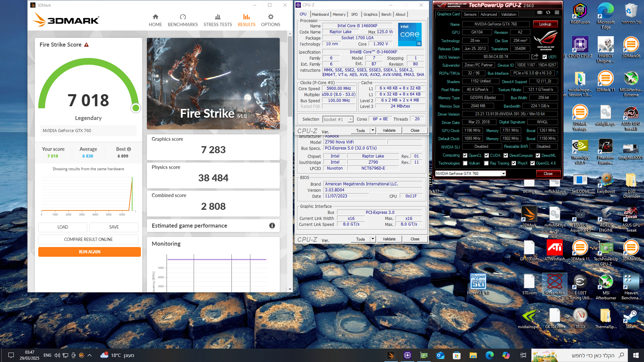644x362 pixels.
Task: Open Steam desktop shortcut
Action: [x=631, y=318]
